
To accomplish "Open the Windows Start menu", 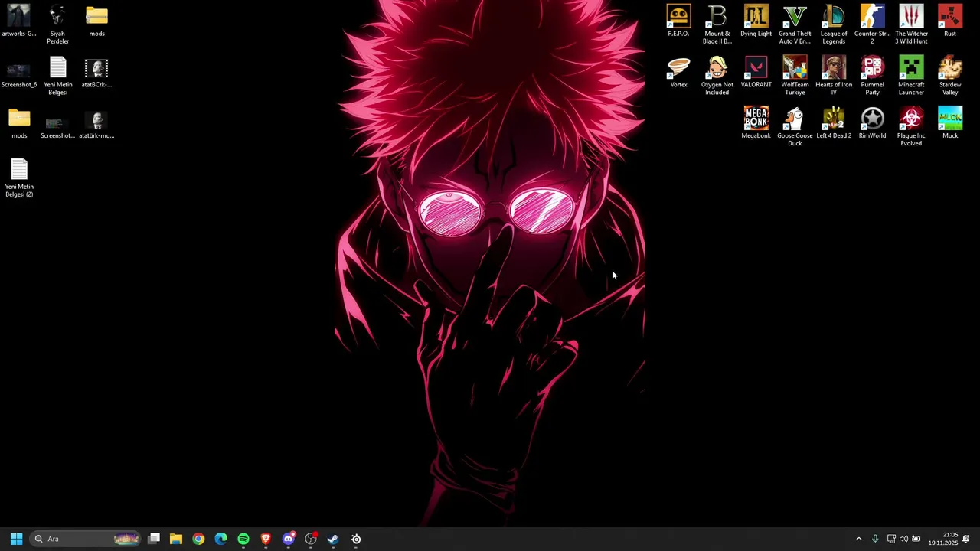I will [16, 539].
